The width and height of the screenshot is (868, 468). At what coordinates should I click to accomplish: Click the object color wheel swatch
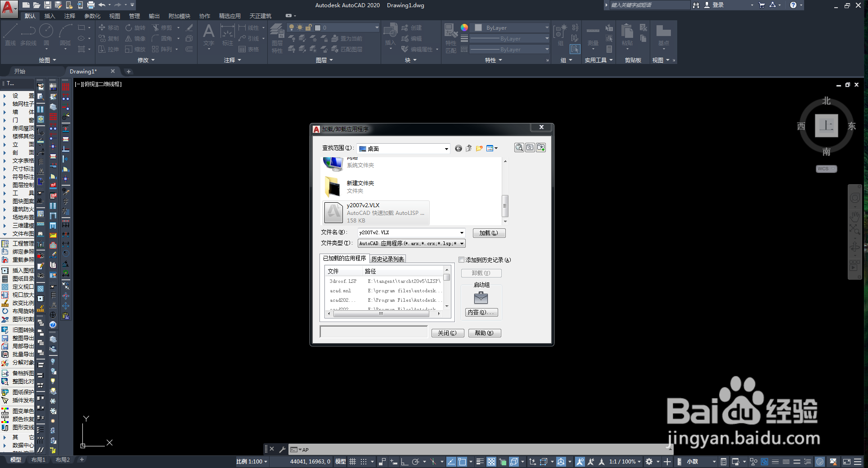point(464,27)
